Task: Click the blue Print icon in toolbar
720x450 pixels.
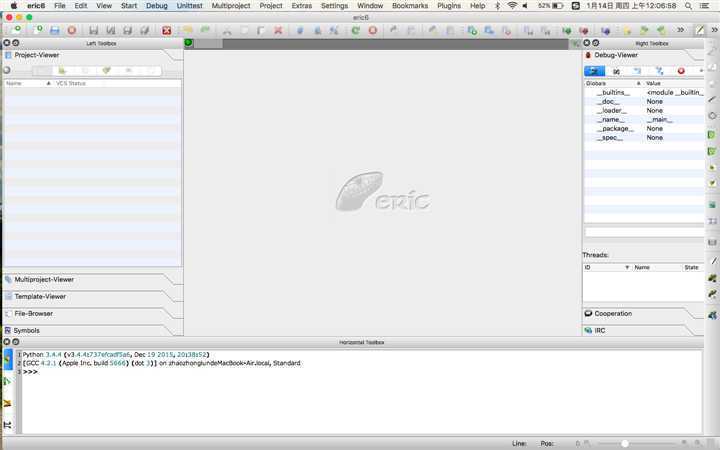Action: 55,30
